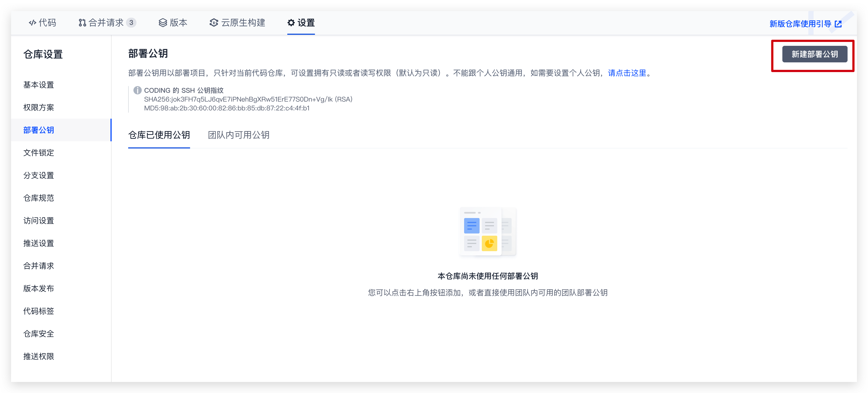Open the 合并请求 tab
The height and width of the screenshot is (393, 868).
click(107, 23)
